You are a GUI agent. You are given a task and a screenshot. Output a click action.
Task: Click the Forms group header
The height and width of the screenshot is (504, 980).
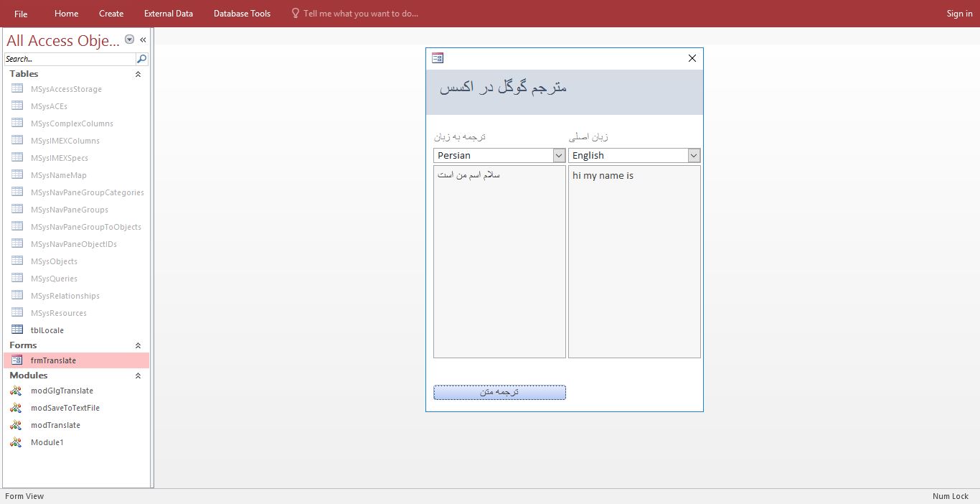click(76, 345)
